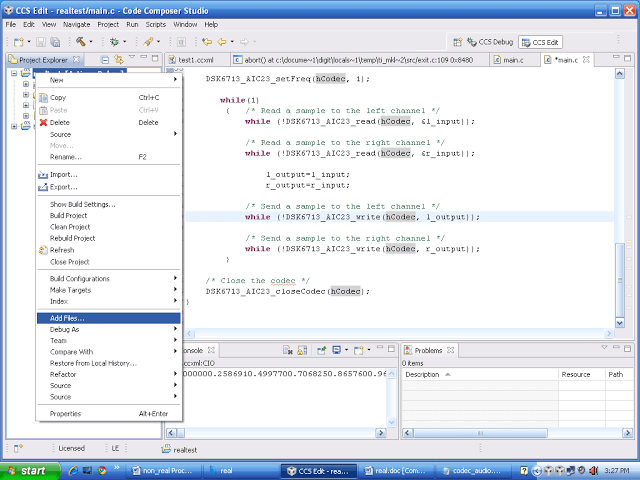The width and height of the screenshot is (640, 480).
Task: Click the Save All toolbar icon
Action: pyautogui.click(x=55, y=42)
